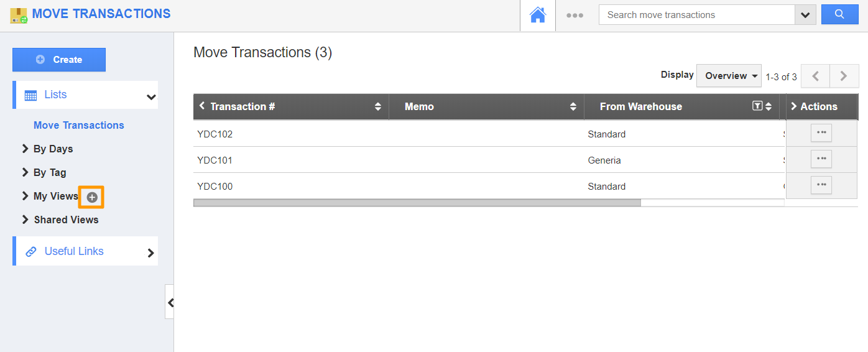Click the horizontal table scrollbar

click(x=417, y=202)
